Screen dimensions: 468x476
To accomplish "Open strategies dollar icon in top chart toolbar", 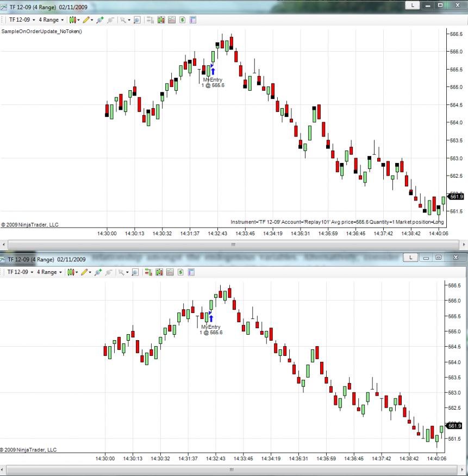I will pos(182,20).
